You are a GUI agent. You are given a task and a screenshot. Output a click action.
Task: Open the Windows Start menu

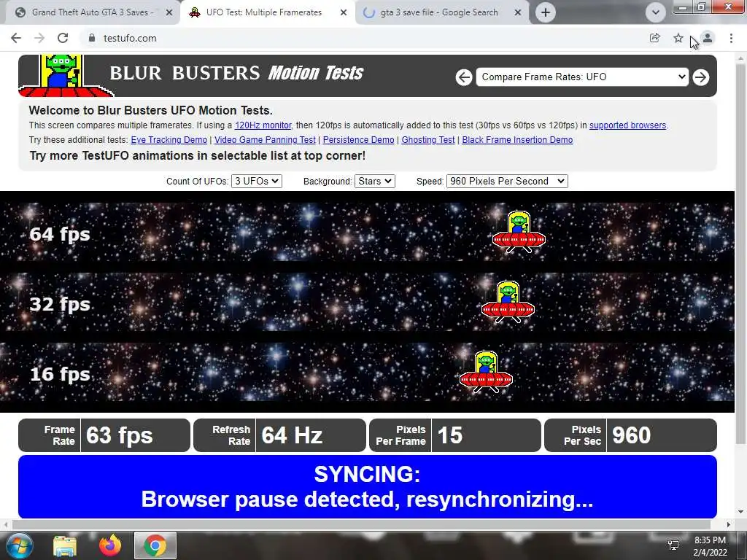(x=18, y=545)
